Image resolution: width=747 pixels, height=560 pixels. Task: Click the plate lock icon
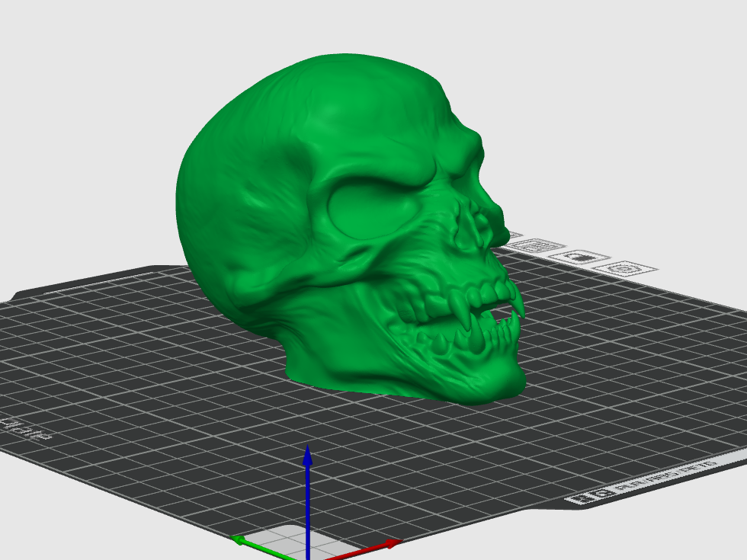[x=580, y=258]
